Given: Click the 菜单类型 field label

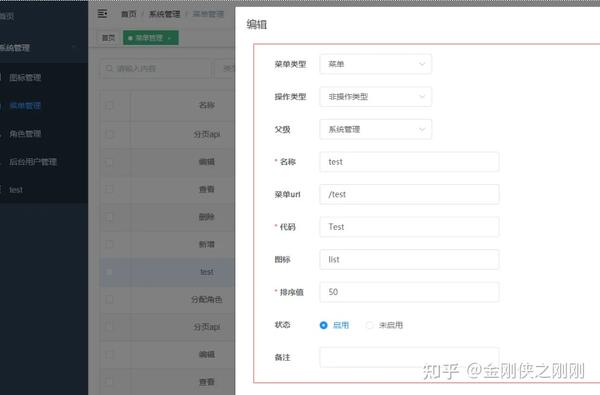Looking at the screenshot, I should click(290, 64).
